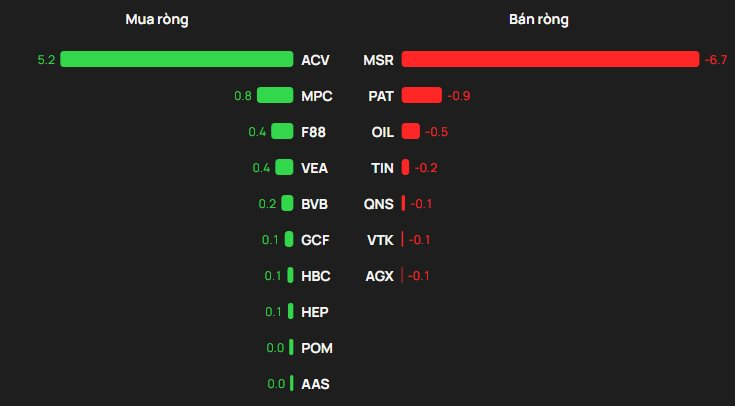Open the HEP ticker label

(315, 312)
